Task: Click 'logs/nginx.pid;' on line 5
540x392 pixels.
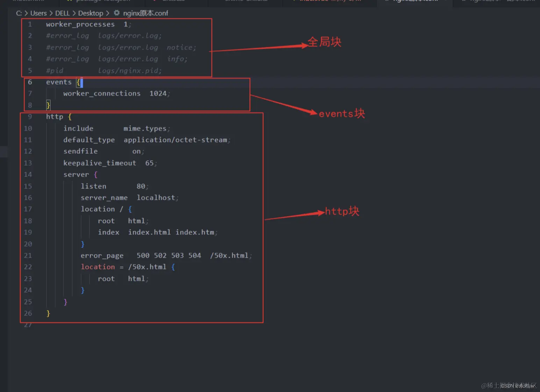Action: [x=130, y=71]
